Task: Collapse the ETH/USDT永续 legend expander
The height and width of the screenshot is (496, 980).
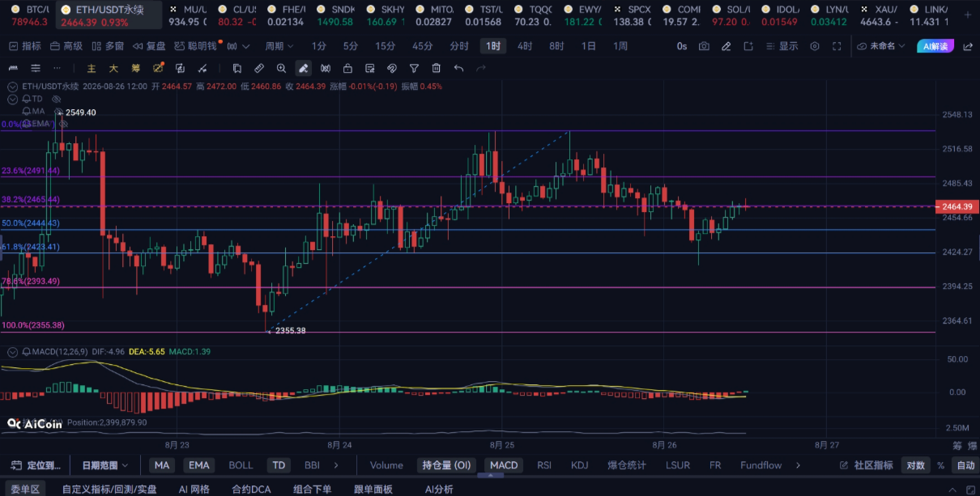Action: [11, 86]
